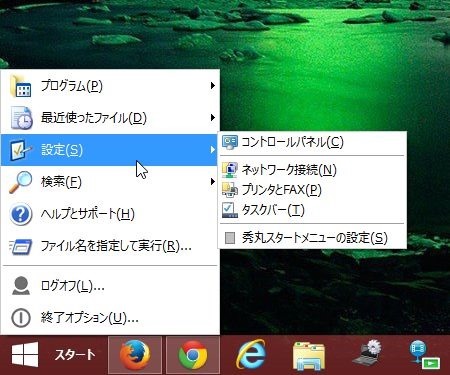The image size is (450, 375).
Task: Expand the 最近使ったファイル(D) submenu arrow
Action: [212, 118]
